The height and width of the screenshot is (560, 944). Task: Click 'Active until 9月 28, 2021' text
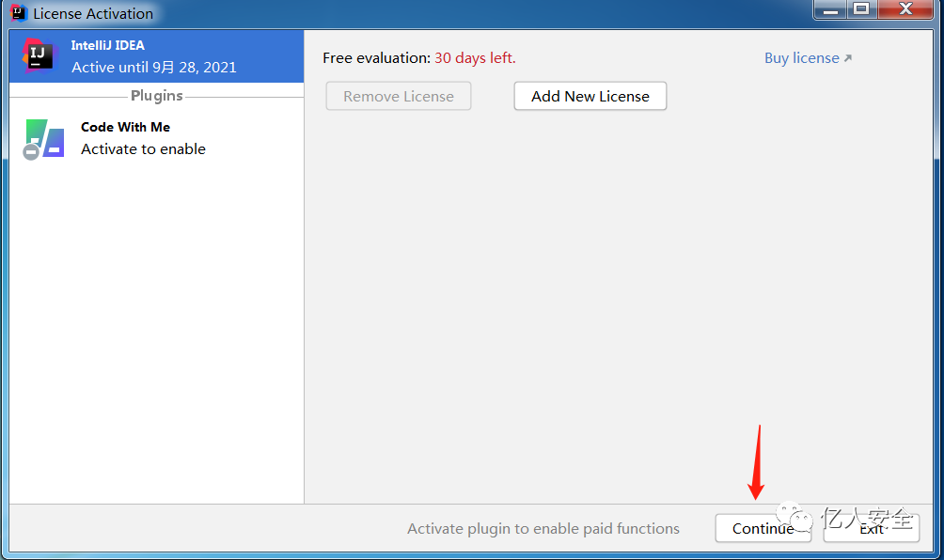(x=154, y=67)
